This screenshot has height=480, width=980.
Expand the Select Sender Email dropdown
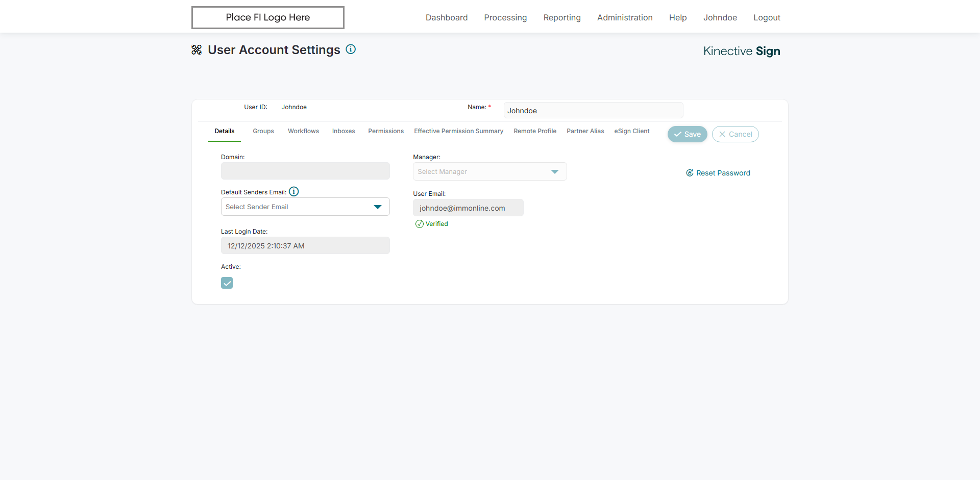tap(305, 207)
